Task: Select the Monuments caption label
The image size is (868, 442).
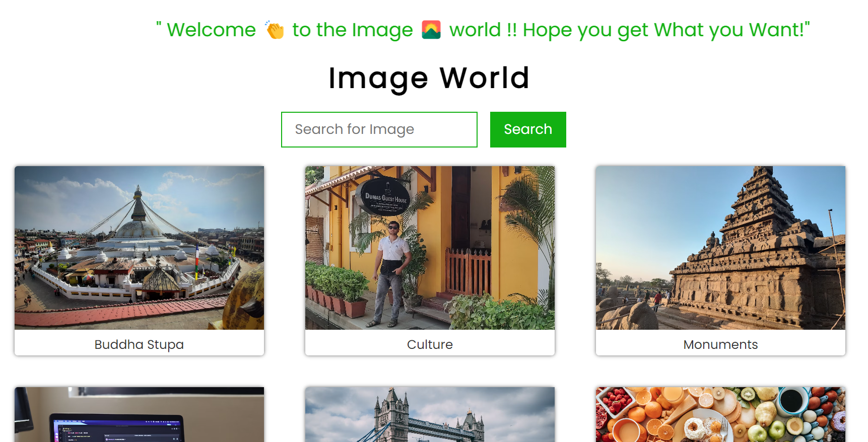Action: pos(720,344)
